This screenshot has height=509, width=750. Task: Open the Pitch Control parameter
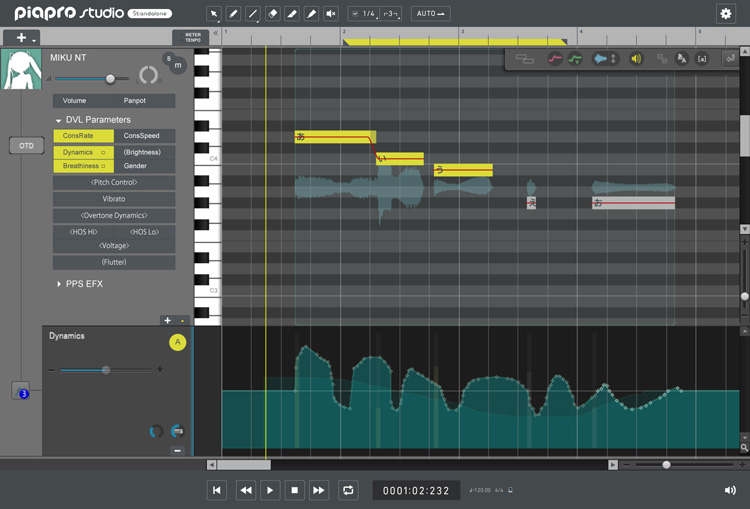pyautogui.click(x=114, y=182)
